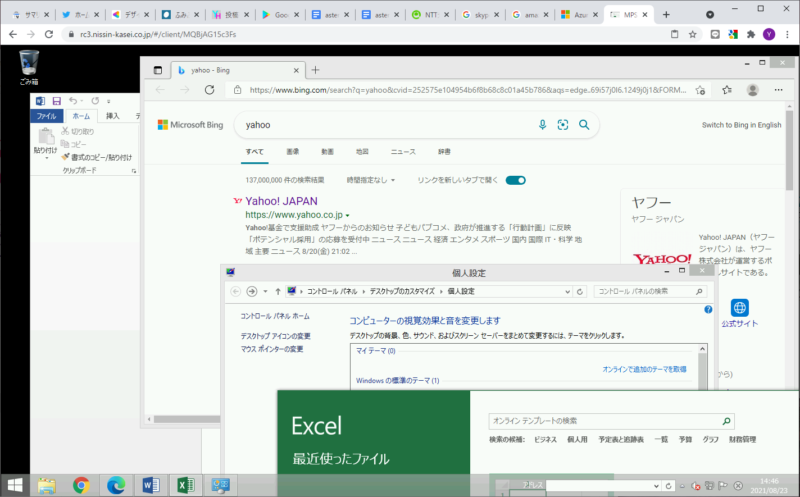Open the Edge favorites list icon
Viewport: 800px width, 497px height.
coord(727,90)
